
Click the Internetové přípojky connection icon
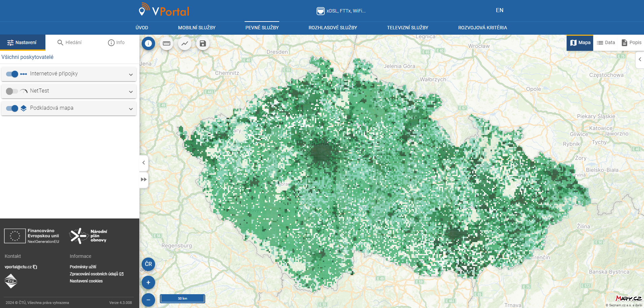[24, 74]
